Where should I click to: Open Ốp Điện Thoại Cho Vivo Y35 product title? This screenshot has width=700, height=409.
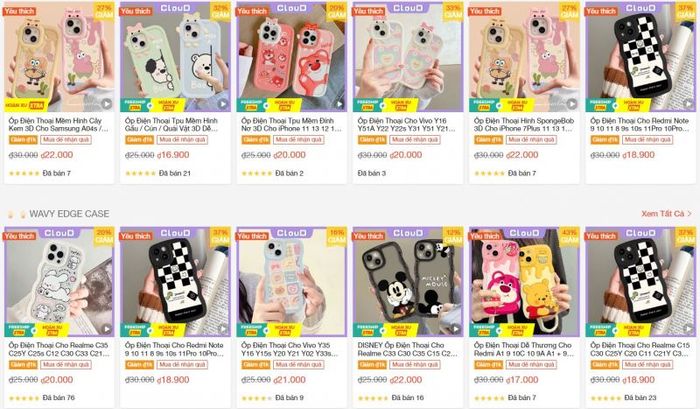point(290,349)
